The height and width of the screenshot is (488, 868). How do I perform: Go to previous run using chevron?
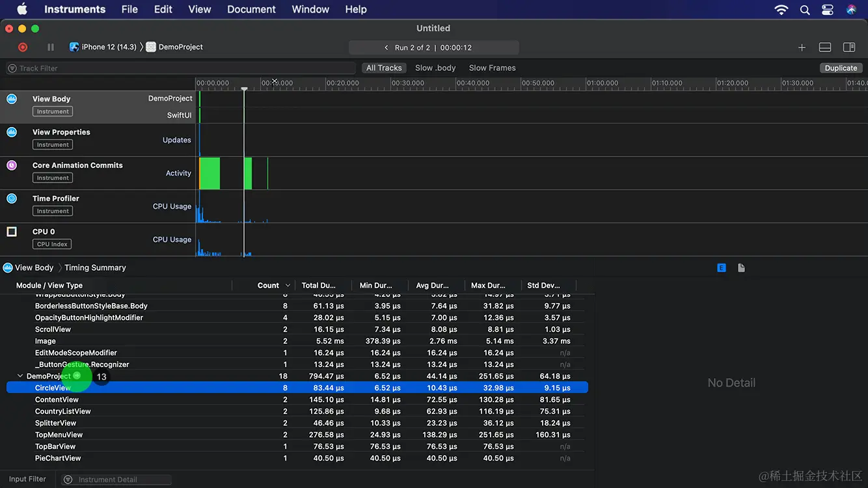coord(387,47)
